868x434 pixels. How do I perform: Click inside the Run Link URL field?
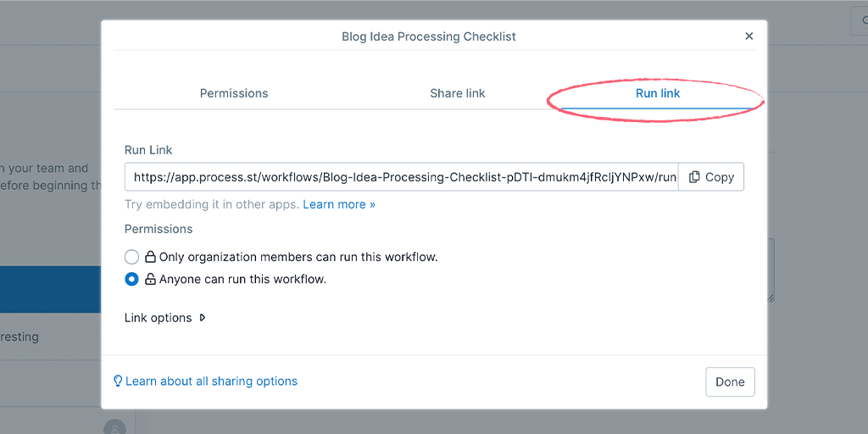(x=401, y=177)
